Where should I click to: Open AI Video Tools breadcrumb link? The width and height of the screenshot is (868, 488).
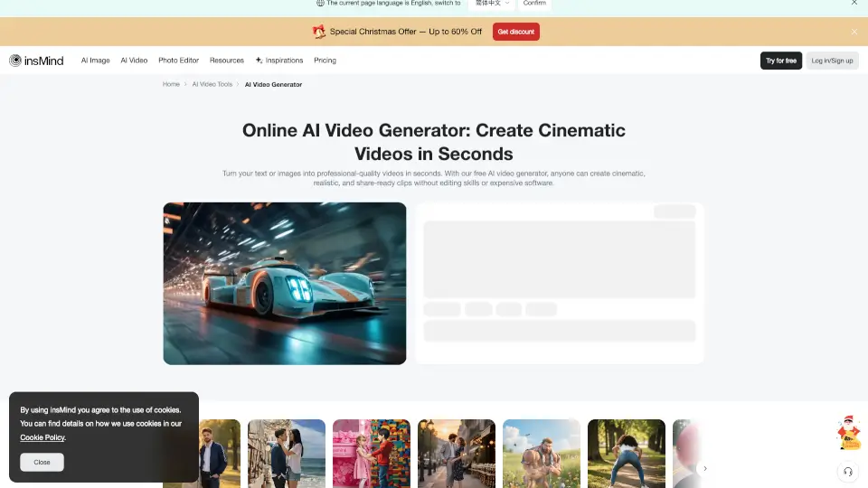click(x=212, y=84)
